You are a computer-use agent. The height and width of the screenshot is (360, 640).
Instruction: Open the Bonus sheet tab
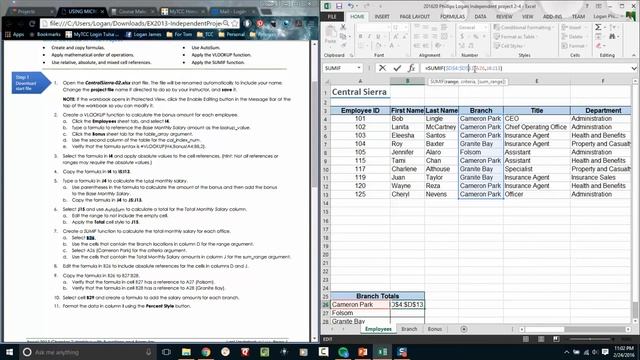(435, 329)
